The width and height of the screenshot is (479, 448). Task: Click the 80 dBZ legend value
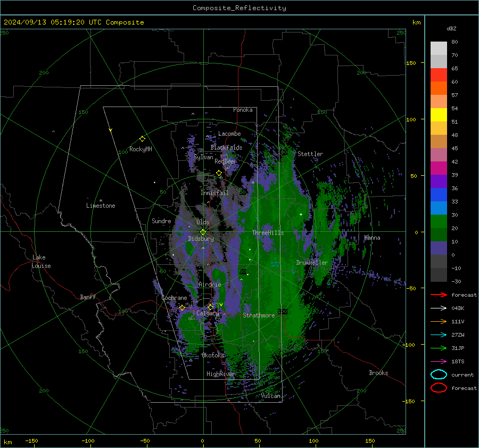click(455, 42)
